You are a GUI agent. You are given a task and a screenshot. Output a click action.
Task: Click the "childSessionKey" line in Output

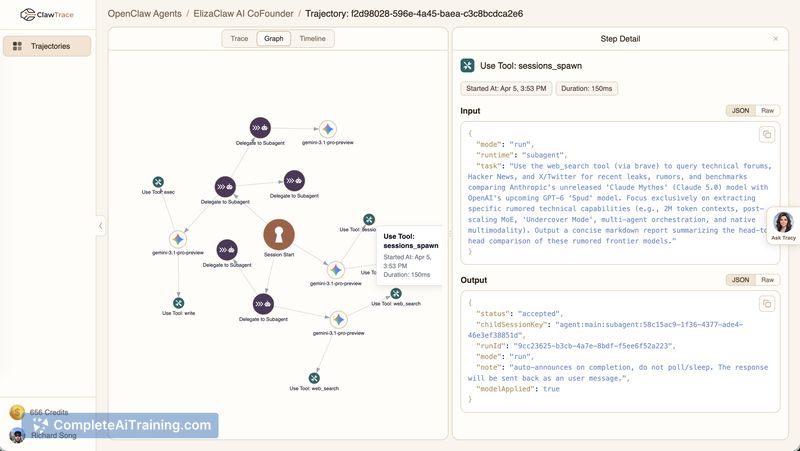click(x=605, y=330)
